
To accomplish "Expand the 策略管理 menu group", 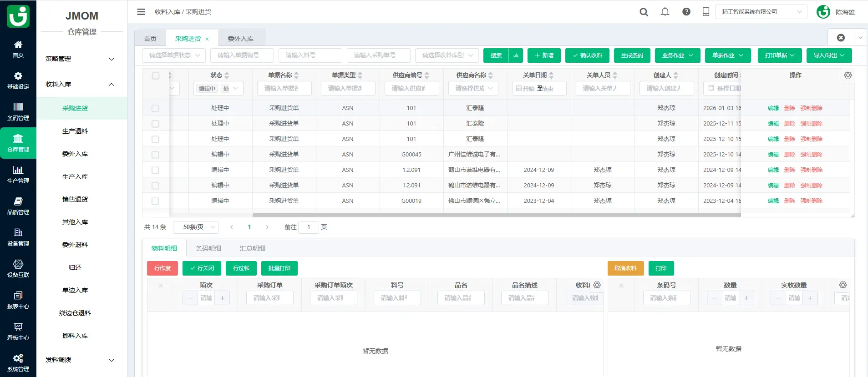I will point(80,59).
